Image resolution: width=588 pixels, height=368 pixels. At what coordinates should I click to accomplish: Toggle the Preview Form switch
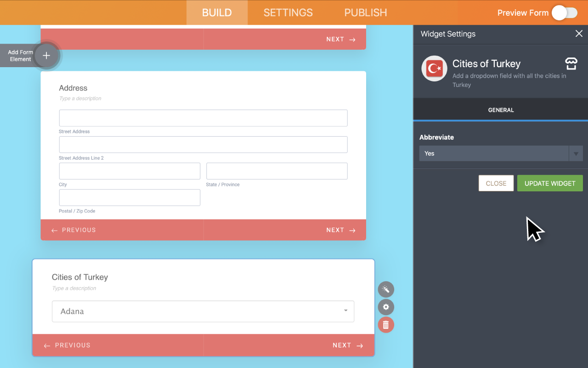[x=565, y=13]
